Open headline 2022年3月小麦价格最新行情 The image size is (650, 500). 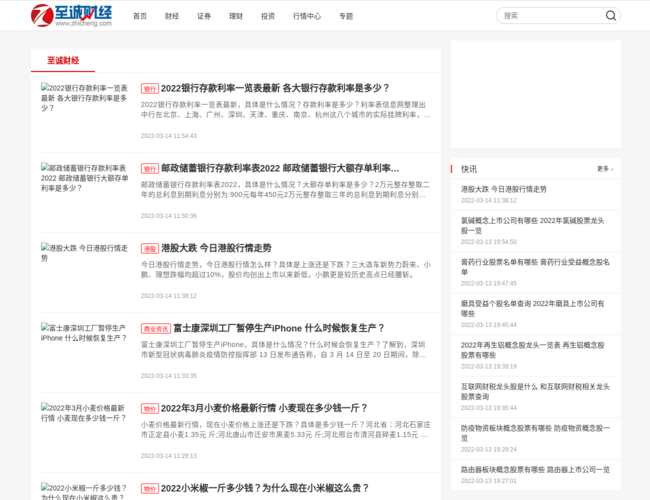tap(264, 408)
